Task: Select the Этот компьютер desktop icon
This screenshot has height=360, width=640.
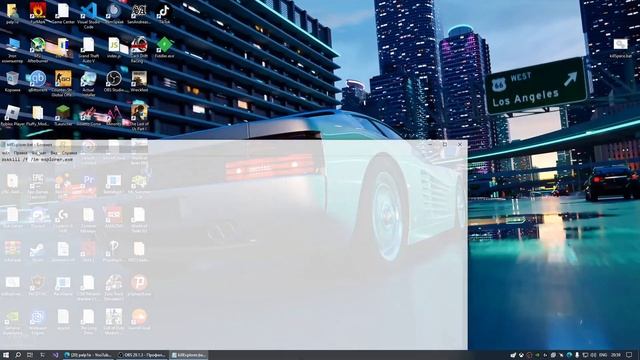Action: (x=13, y=50)
